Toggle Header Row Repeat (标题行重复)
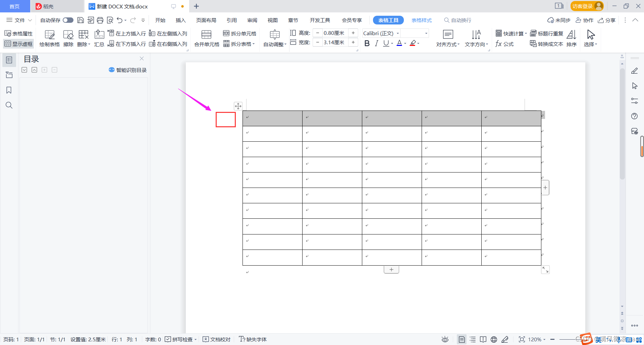Image resolution: width=644 pixels, height=345 pixels. click(x=547, y=33)
